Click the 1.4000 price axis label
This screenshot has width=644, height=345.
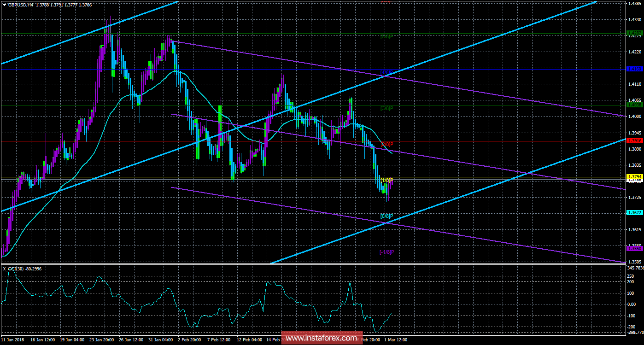point(634,117)
